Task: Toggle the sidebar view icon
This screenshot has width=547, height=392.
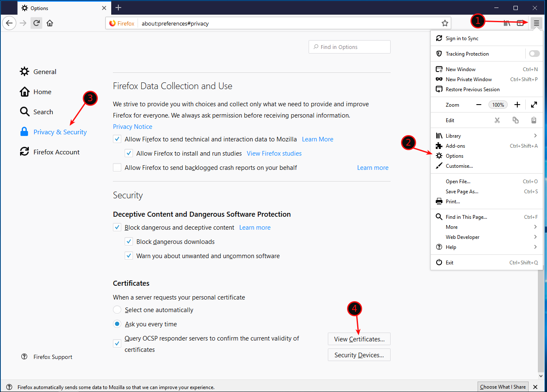Action: pos(520,23)
